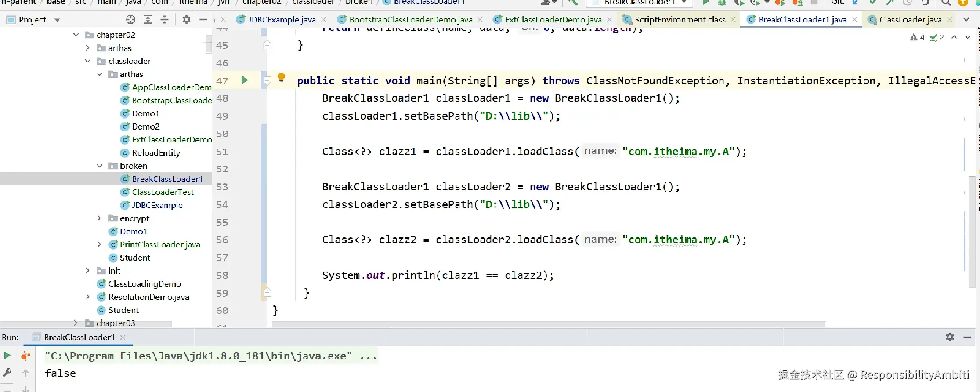Click the yellow intention bulb on line 47
Screen dimensions: 980x392
pos(282,78)
